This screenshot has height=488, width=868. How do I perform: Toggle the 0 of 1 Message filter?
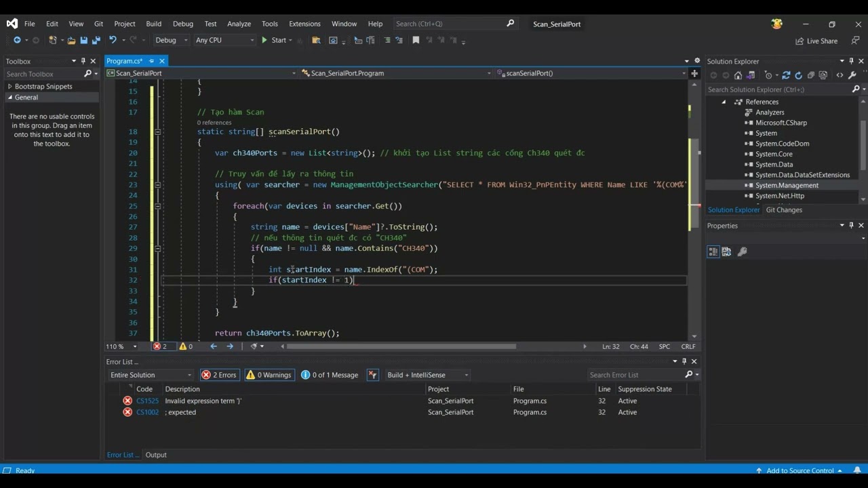[x=330, y=375]
